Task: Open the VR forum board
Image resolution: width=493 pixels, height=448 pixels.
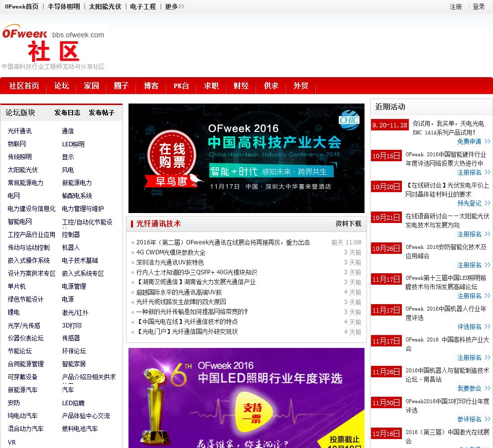Action: pyautogui.click(x=11, y=443)
